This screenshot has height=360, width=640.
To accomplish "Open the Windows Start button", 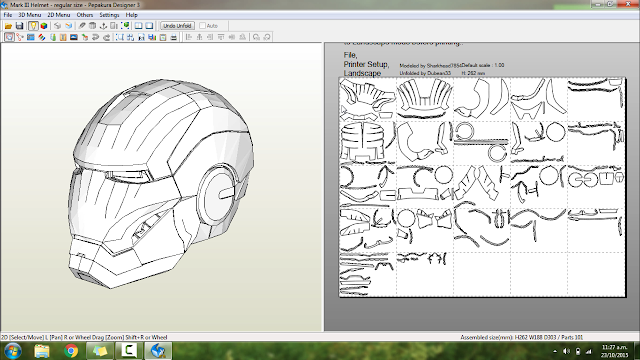I will (13, 351).
